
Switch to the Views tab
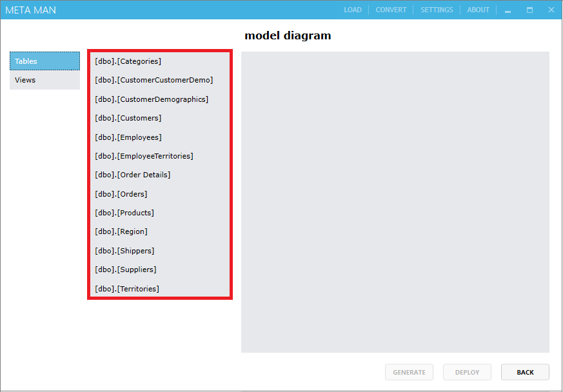tap(25, 79)
